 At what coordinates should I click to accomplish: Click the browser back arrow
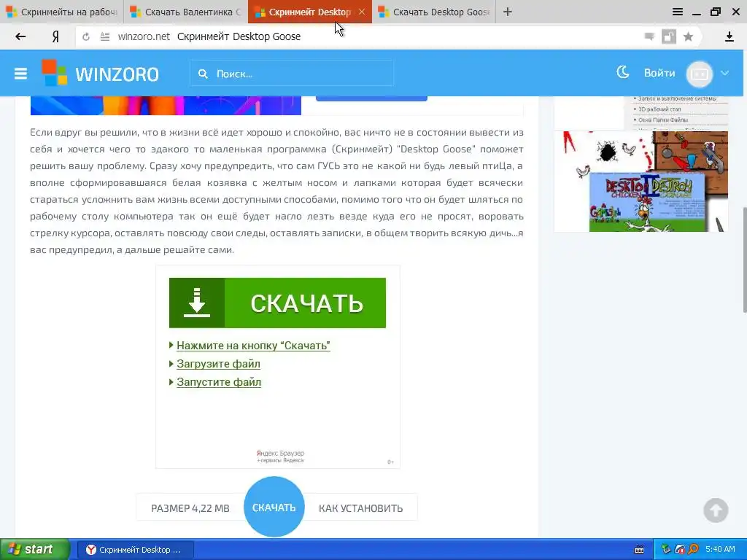20,36
